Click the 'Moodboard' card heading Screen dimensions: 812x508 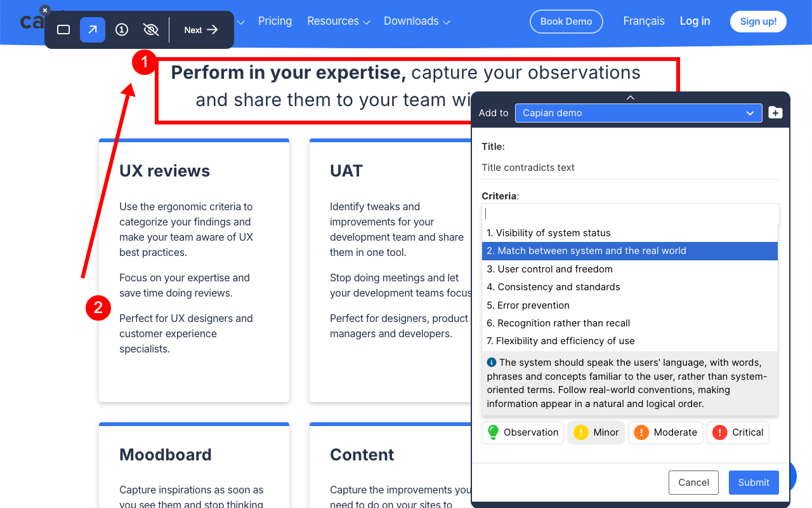166,455
